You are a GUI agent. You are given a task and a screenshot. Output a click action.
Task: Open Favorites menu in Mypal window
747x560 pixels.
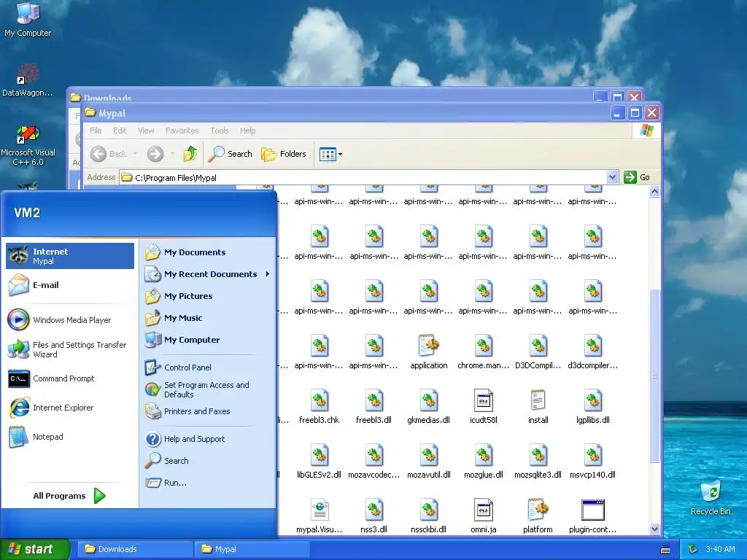tap(182, 131)
